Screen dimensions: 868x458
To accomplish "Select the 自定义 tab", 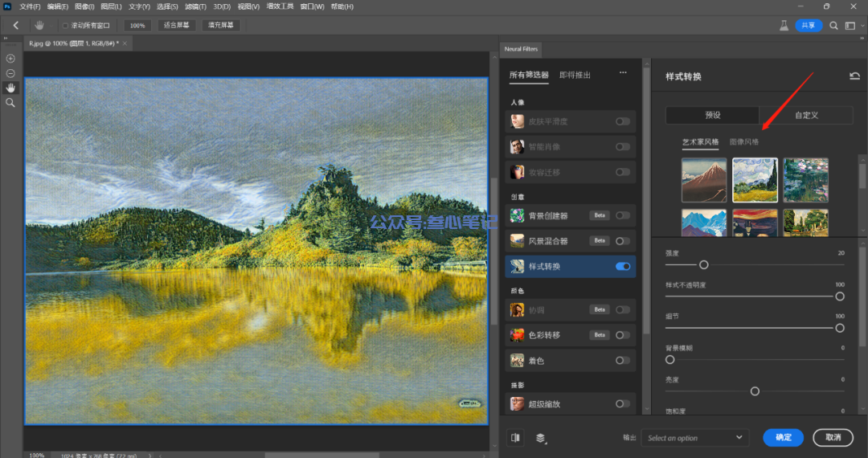I will (x=806, y=115).
